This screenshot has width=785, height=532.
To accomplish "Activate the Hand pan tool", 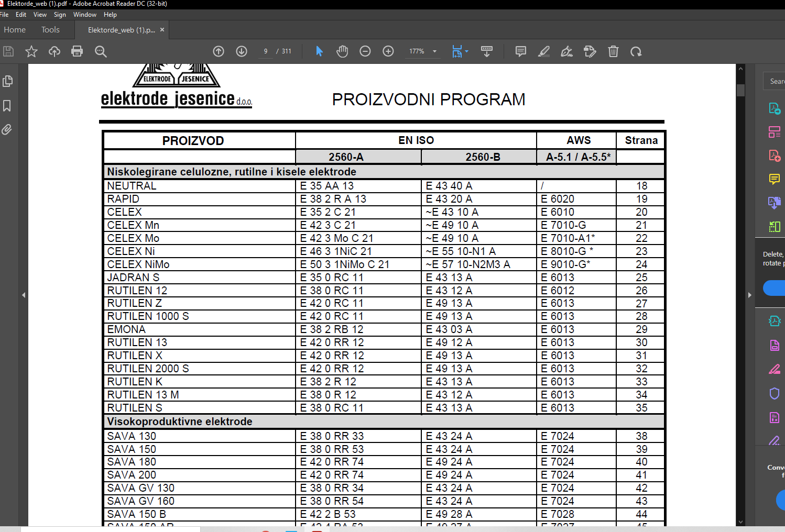I will pyautogui.click(x=342, y=51).
